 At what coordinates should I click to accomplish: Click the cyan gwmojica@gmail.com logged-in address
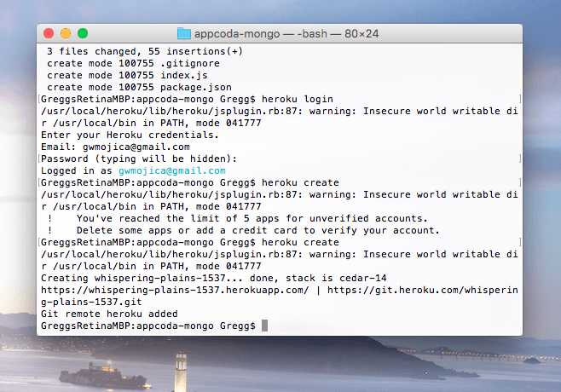tap(172, 170)
